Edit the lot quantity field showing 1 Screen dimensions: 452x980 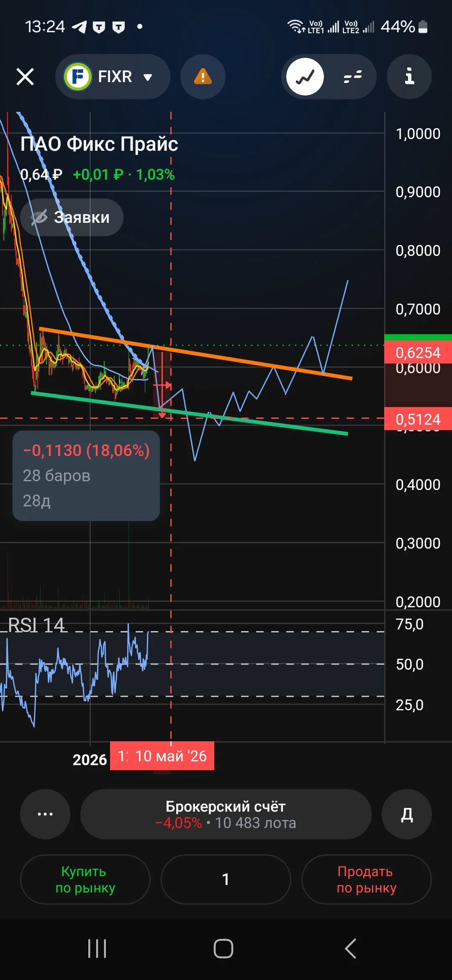point(226,879)
